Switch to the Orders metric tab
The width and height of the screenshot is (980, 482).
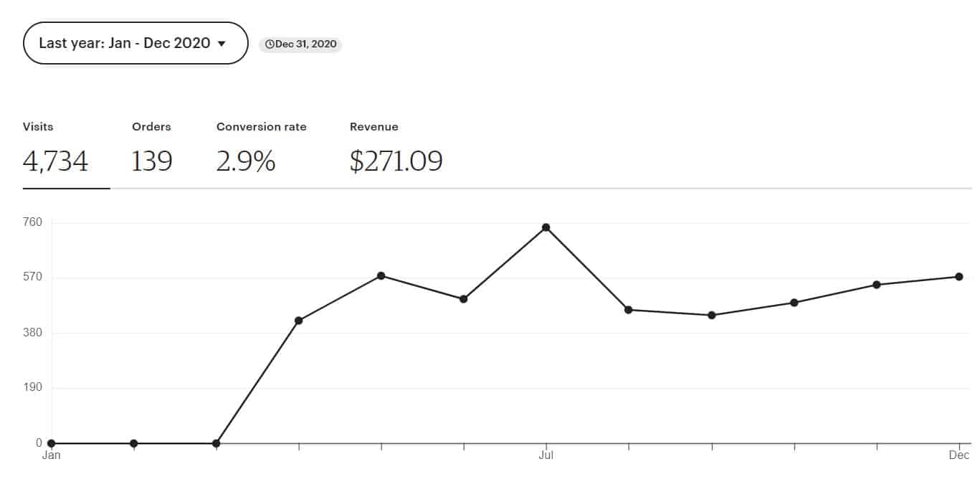click(x=151, y=149)
